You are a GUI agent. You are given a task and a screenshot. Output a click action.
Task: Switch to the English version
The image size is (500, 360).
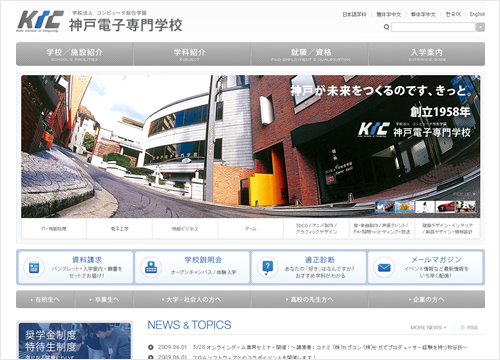pos(477,14)
